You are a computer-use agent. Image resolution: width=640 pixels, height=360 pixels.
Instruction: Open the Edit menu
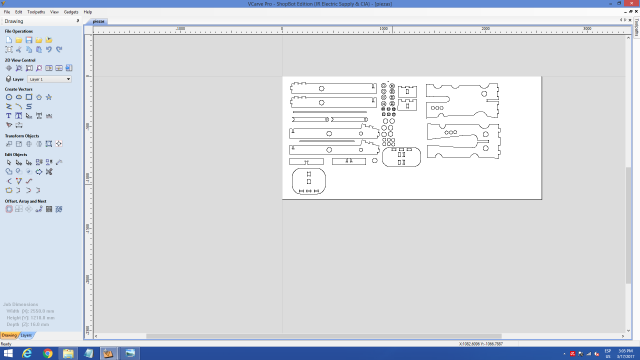[x=18, y=12]
